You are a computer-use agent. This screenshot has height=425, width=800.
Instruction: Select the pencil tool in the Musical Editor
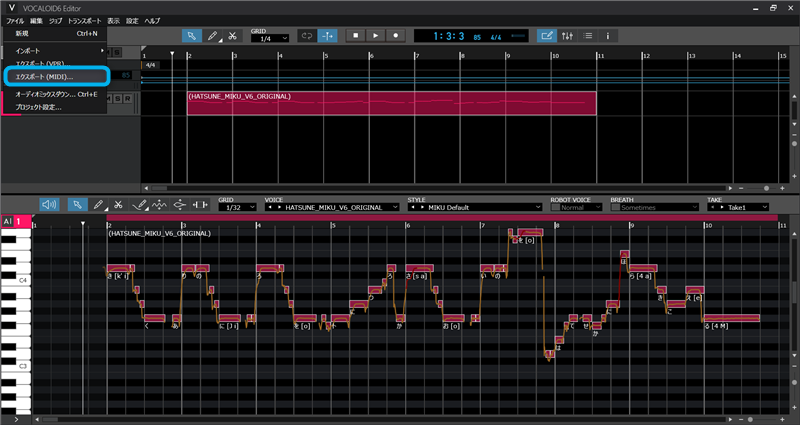point(98,205)
